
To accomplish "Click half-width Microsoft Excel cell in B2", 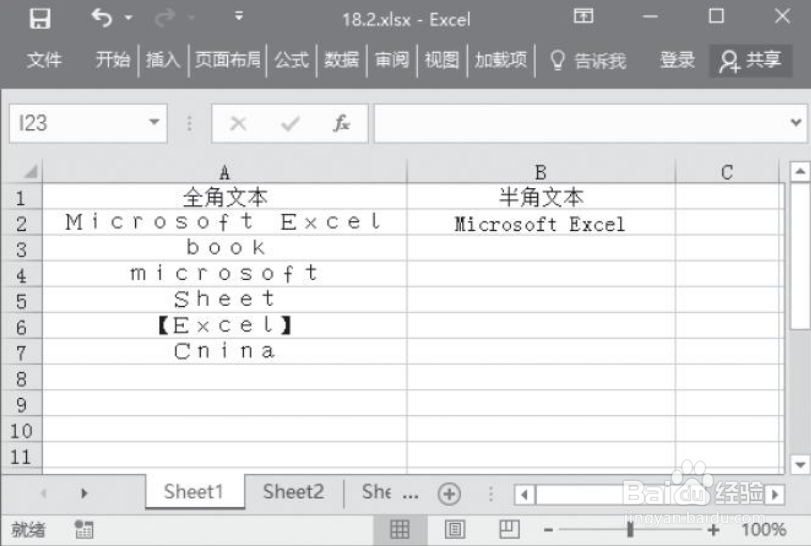I will click(541, 223).
